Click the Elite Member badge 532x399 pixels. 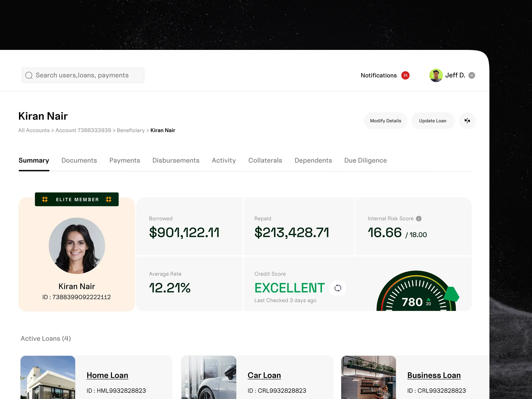77,199
